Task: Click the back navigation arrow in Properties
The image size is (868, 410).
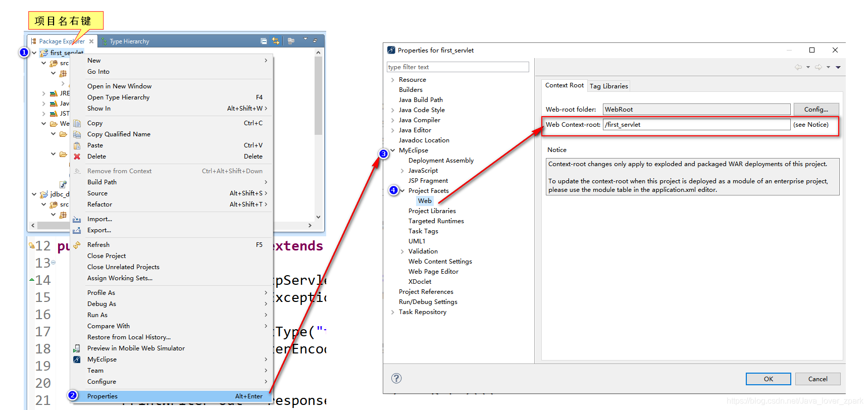Action: [x=798, y=67]
